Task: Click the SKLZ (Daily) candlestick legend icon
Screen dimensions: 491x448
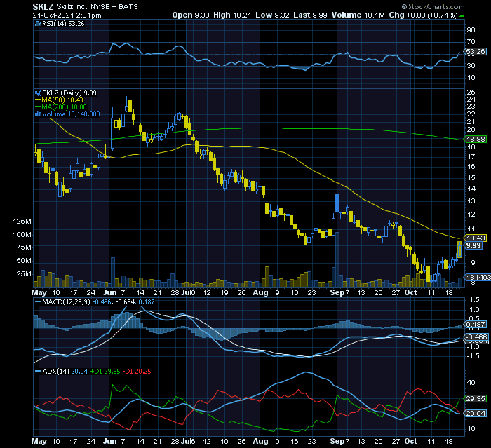Action: (38, 93)
